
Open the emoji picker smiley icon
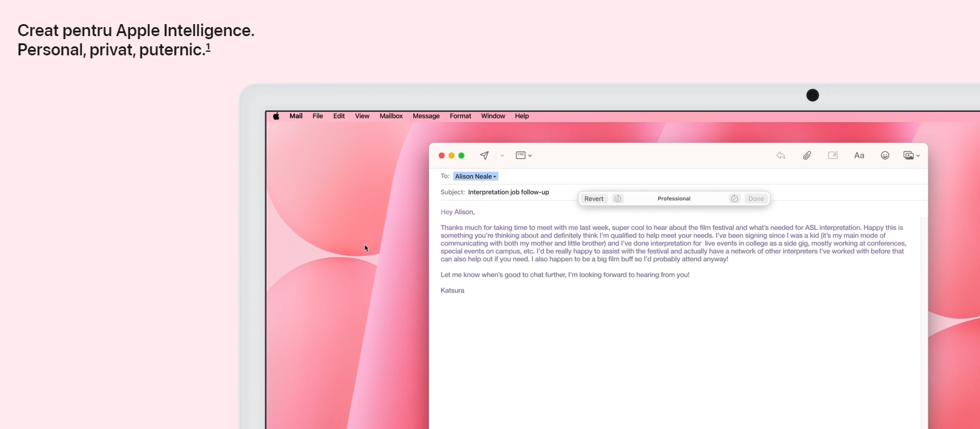pos(885,155)
